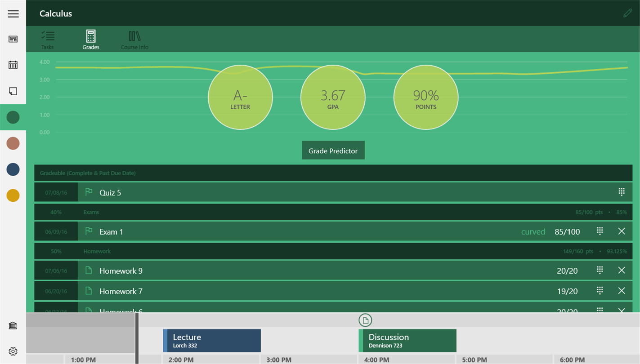Open the school building icon in sidebar
This screenshot has width=640, height=364.
13,325
